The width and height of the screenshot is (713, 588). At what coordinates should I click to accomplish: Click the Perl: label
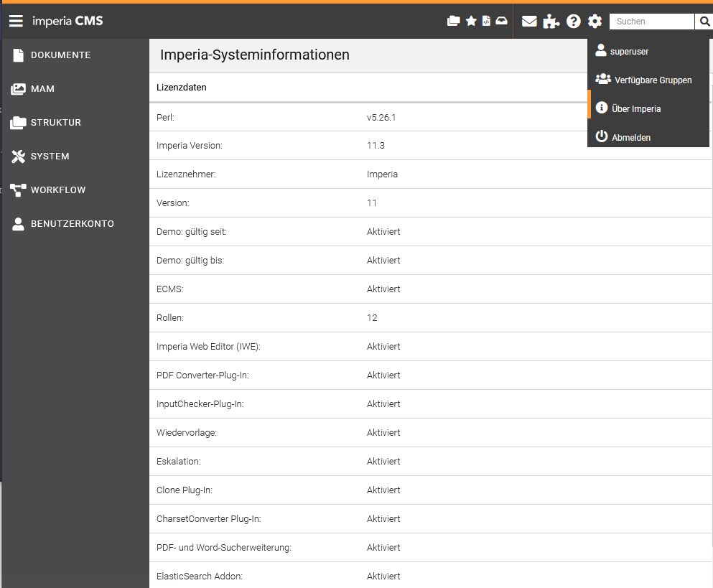(x=165, y=117)
